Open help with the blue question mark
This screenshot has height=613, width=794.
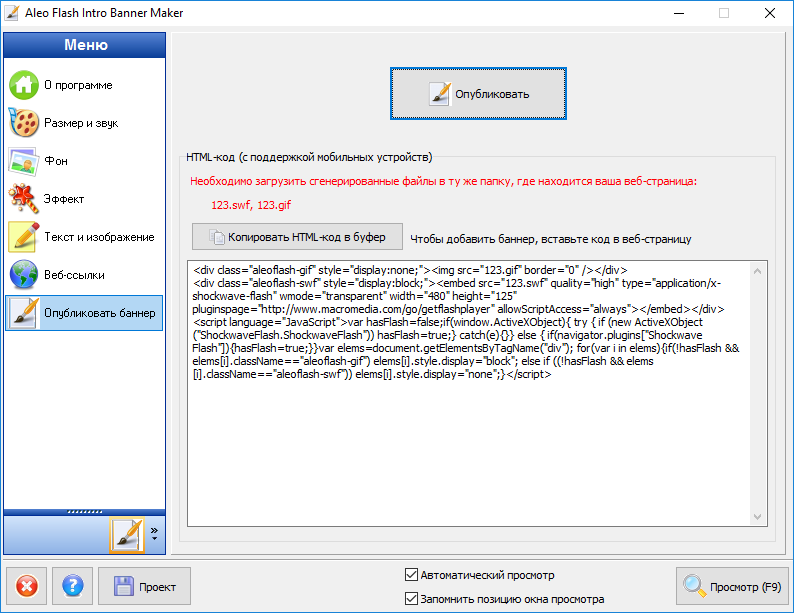(x=72, y=586)
